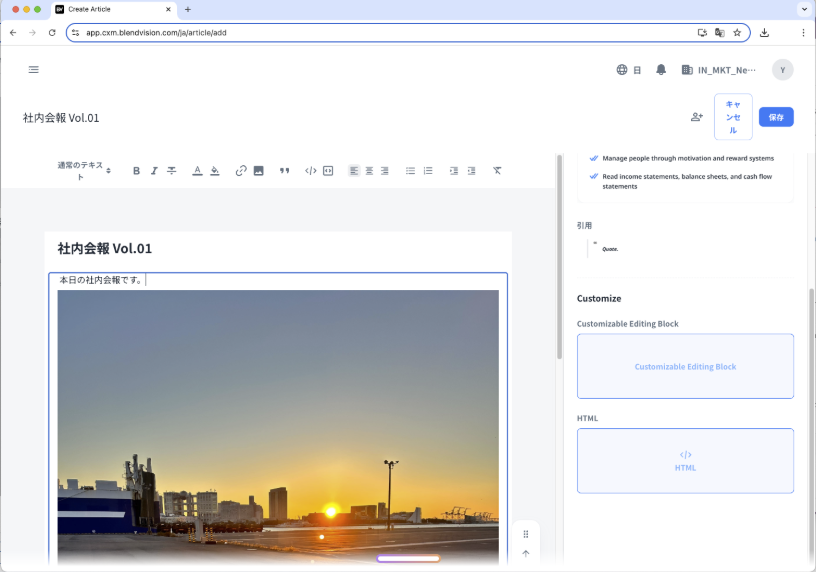This screenshot has width=816, height=572.
Task: Add the HTML block
Action: [685, 461]
